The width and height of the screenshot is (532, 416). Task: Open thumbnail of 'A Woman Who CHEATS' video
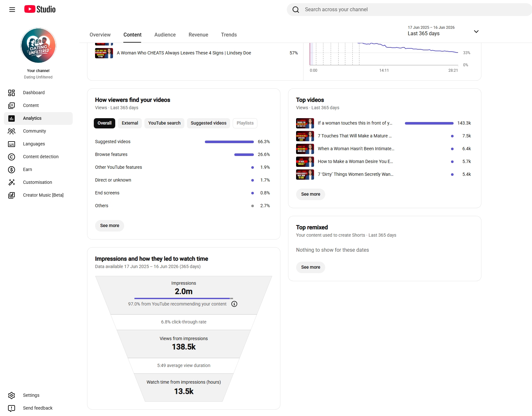[104, 53]
